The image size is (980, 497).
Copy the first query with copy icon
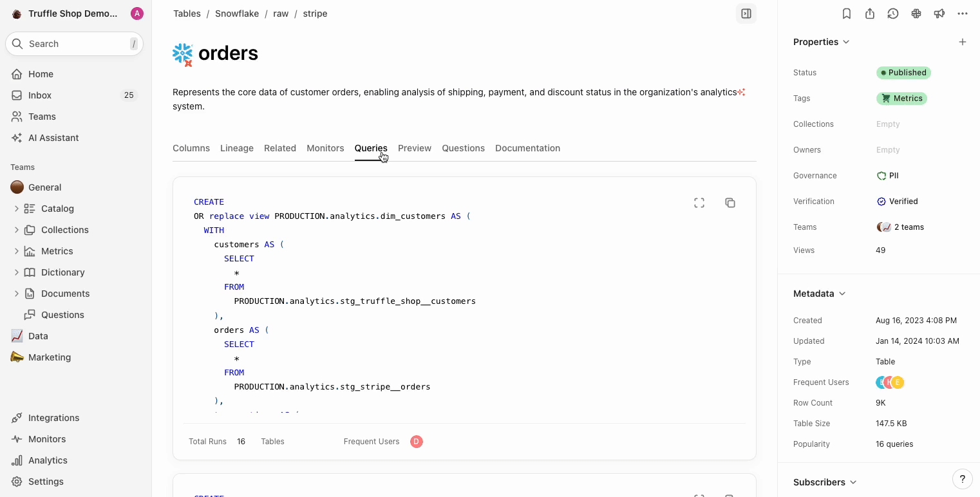pyautogui.click(x=730, y=203)
